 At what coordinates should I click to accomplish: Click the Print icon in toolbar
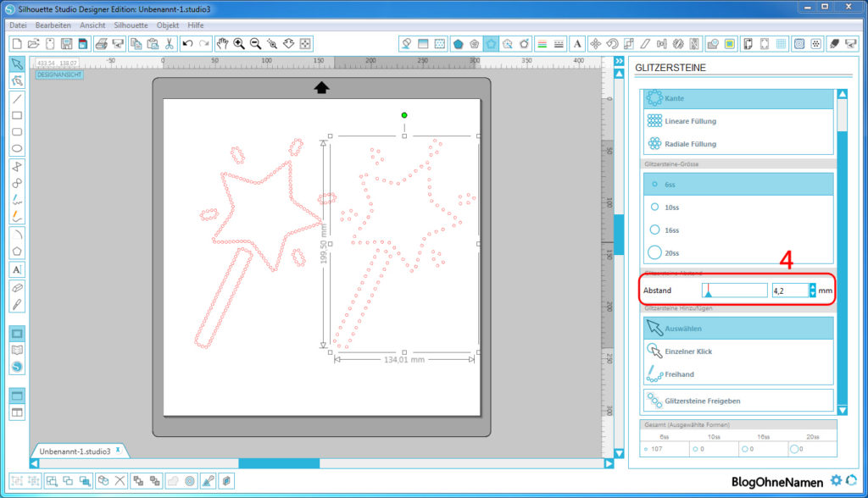click(101, 43)
